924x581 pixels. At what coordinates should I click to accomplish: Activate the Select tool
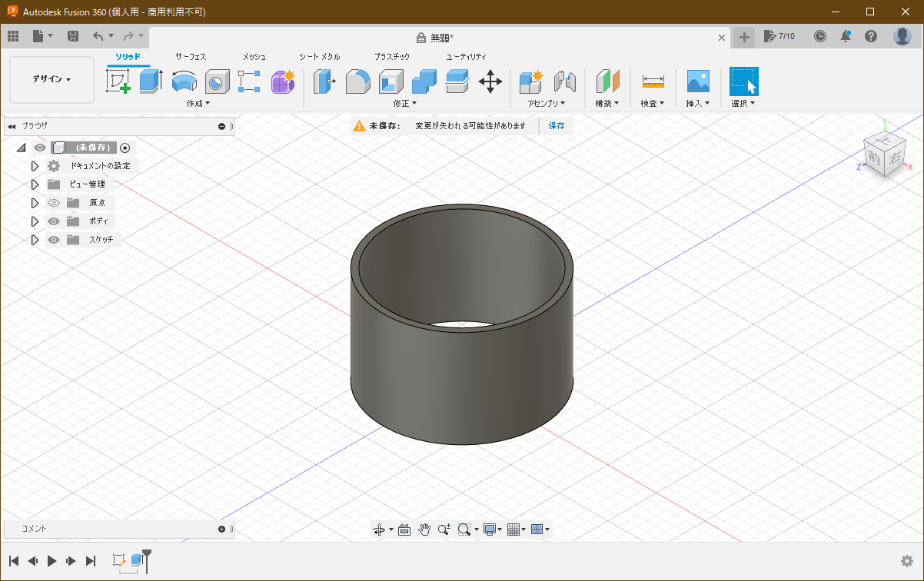pyautogui.click(x=744, y=81)
